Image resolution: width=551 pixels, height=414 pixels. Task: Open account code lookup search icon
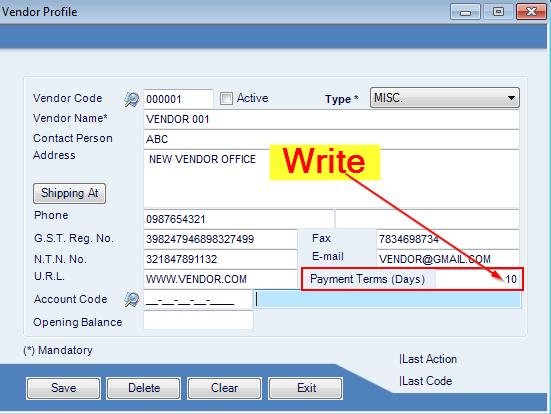point(132,299)
